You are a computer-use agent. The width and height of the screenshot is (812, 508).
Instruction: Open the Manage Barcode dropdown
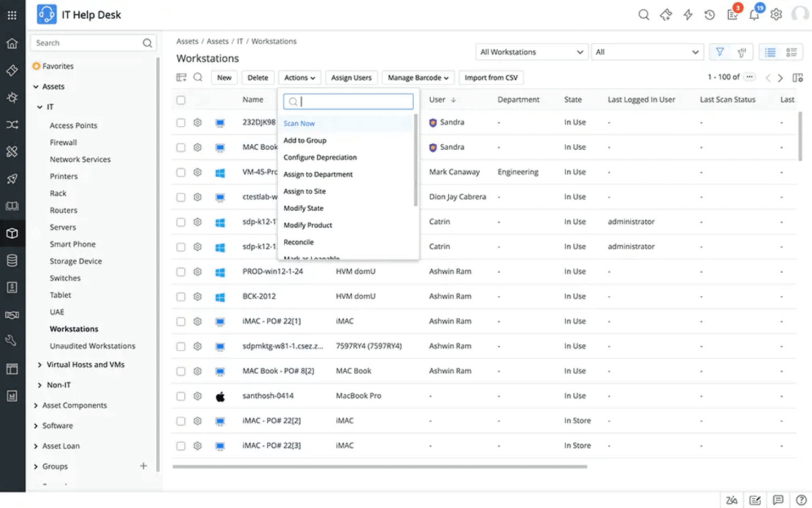pyautogui.click(x=418, y=77)
